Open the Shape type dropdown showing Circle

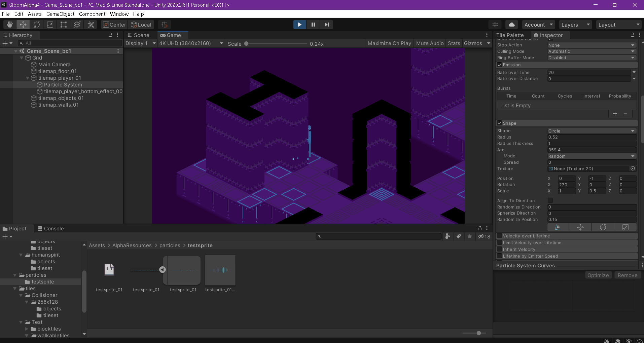(591, 131)
